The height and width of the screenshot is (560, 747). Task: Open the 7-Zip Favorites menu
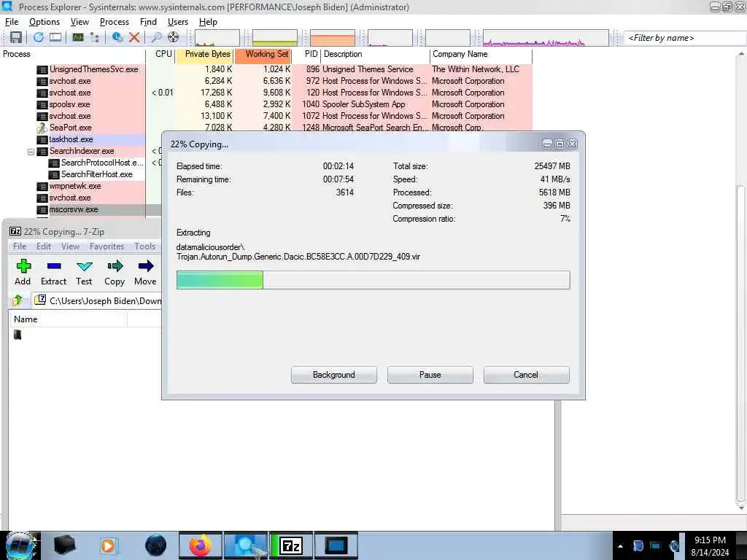tap(107, 246)
